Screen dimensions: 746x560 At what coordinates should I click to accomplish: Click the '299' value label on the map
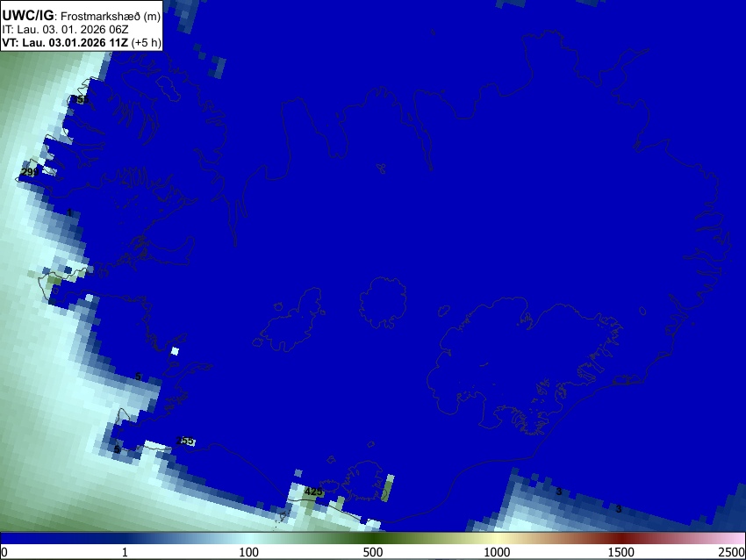coord(30,172)
